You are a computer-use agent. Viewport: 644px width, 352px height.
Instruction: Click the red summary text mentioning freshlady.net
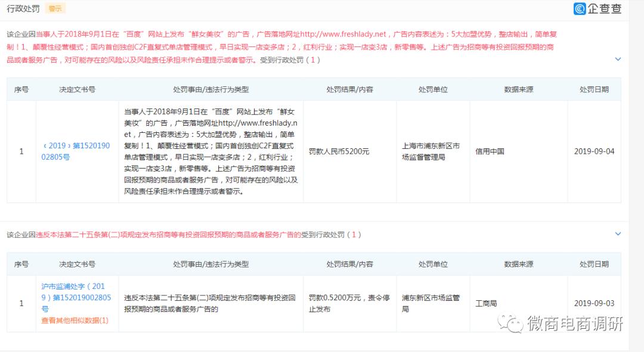pos(281,47)
